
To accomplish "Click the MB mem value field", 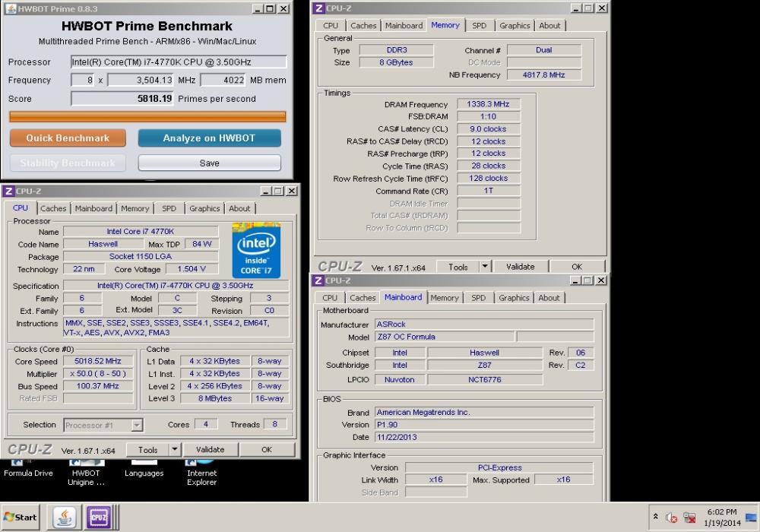I will [223, 80].
